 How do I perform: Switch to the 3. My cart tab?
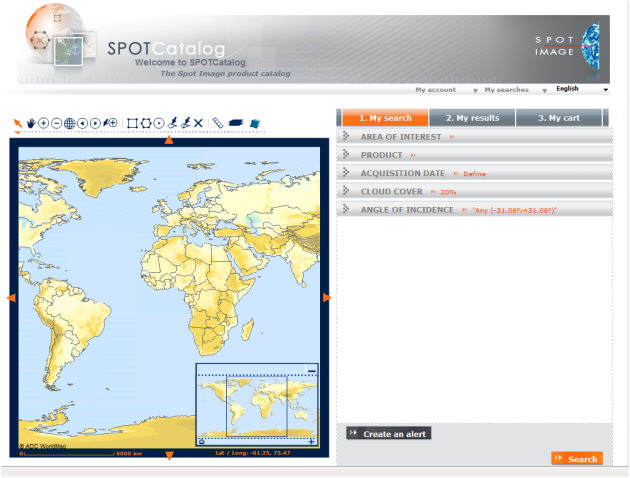[559, 118]
